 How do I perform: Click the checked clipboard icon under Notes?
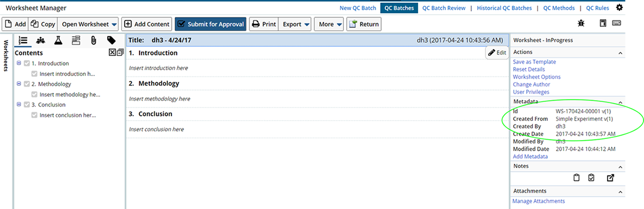pos(592,178)
